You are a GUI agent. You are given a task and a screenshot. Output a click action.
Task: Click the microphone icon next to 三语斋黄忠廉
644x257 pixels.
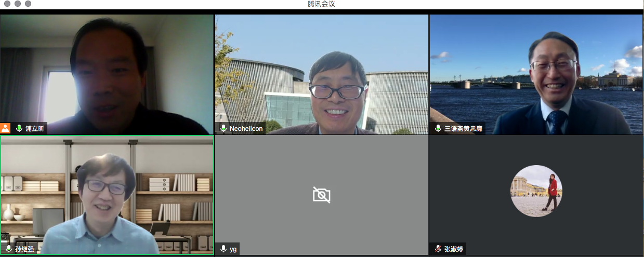click(438, 128)
